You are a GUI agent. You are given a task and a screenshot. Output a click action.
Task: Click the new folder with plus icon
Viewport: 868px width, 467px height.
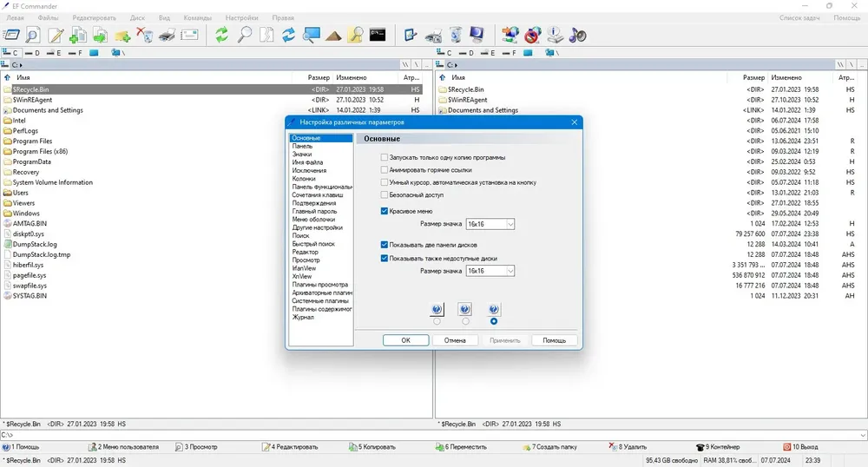point(122,36)
